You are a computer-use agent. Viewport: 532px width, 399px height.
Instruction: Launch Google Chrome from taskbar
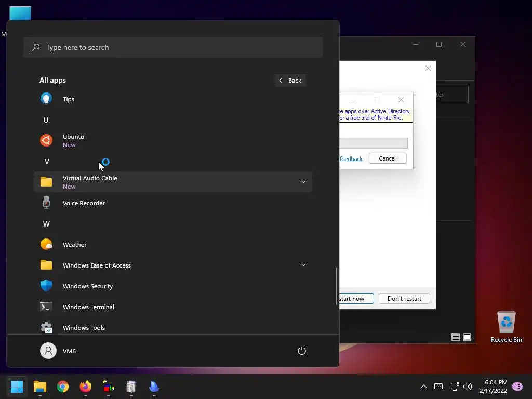(x=63, y=387)
